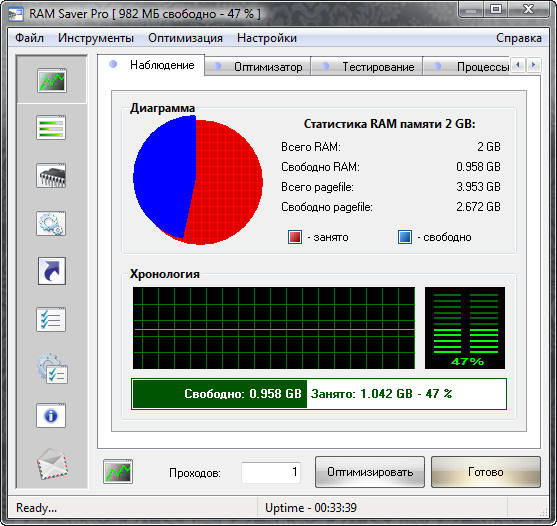Show the blue info sidebar icon
557x526 pixels.
coord(51,416)
